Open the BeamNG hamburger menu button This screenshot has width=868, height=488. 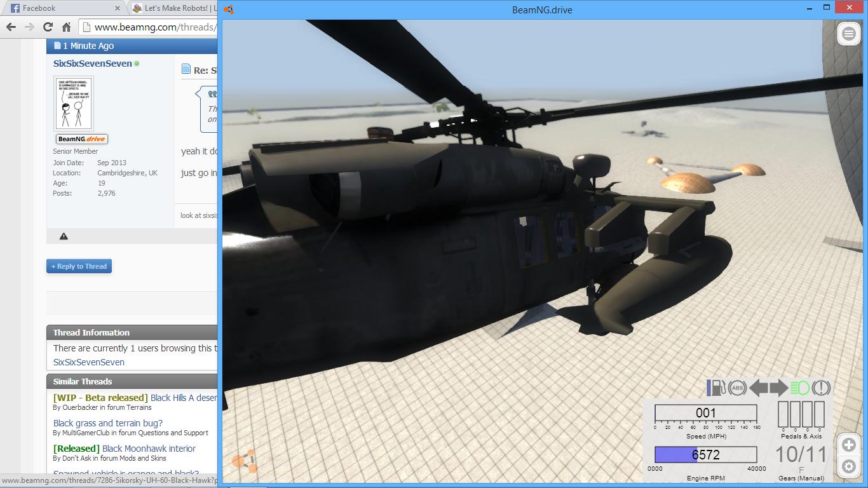point(848,34)
